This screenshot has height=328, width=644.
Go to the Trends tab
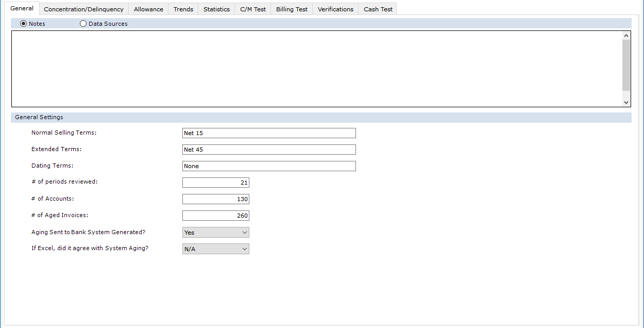[183, 9]
